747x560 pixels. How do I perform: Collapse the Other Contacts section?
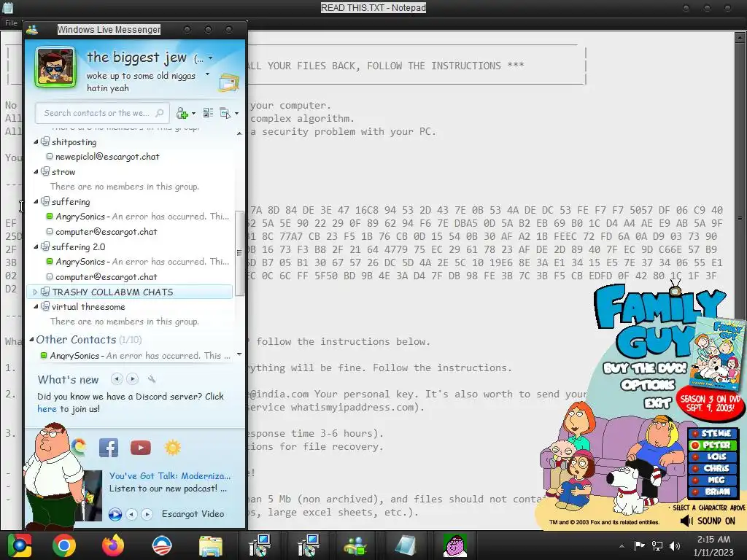[31, 340]
